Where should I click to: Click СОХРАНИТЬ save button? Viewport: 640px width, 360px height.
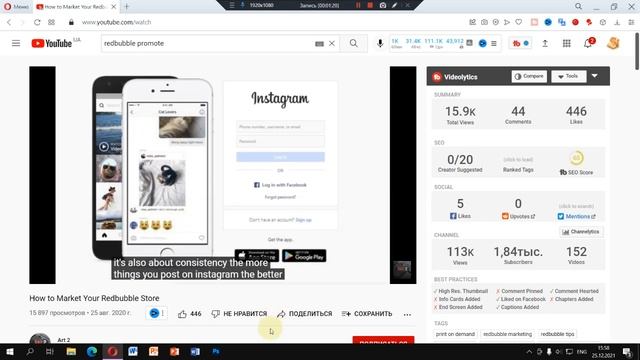(x=367, y=314)
